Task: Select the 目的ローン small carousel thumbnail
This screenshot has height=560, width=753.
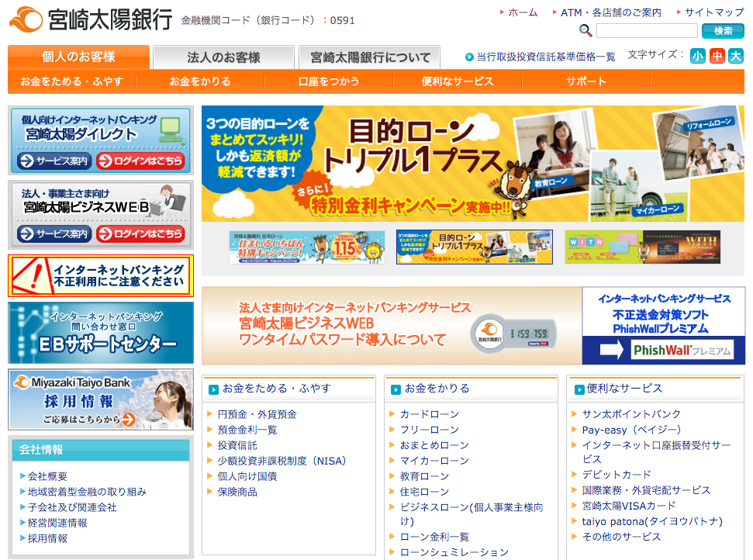Action: (x=475, y=247)
